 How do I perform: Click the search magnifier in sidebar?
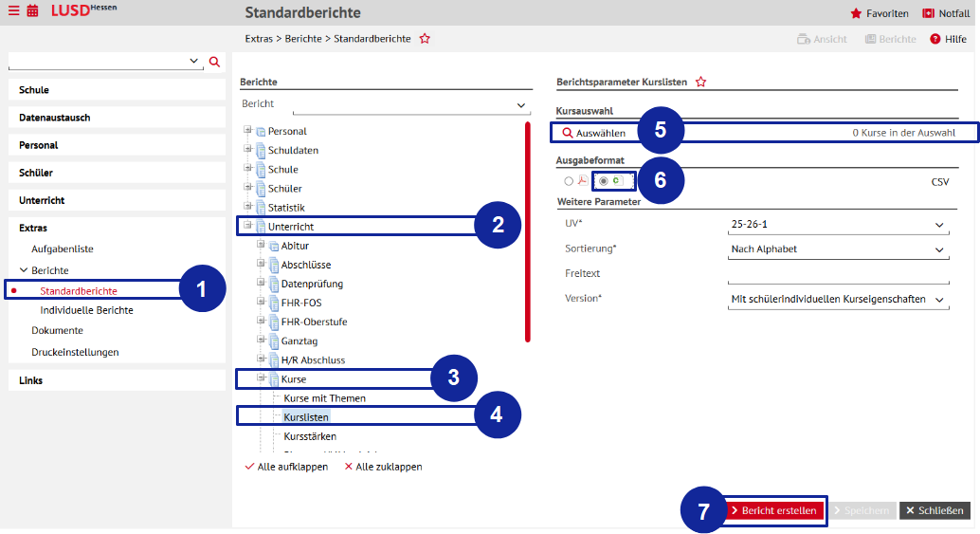pyautogui.click(x=214, y=62)
